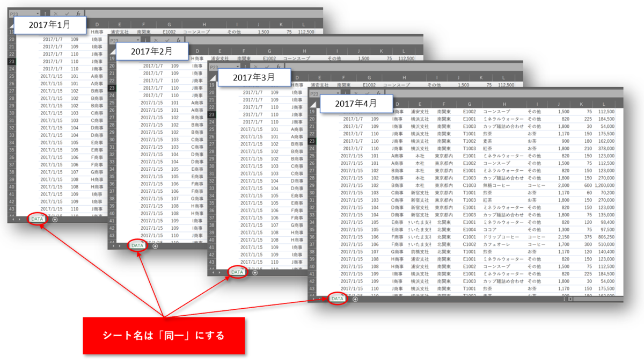
Task: Select highlighted row 23 header in the April window
Action: click(x=312, y=141)
